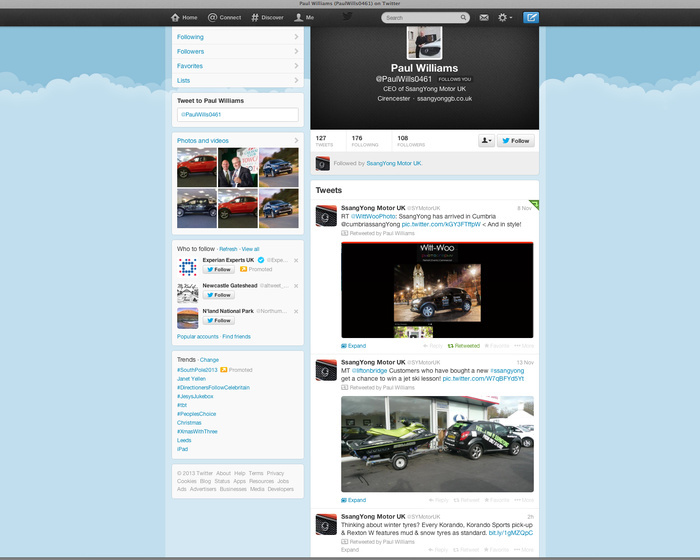Open Popular accounts link
Image resolution: width=700 pixels, height=560 pixels.
198,336
